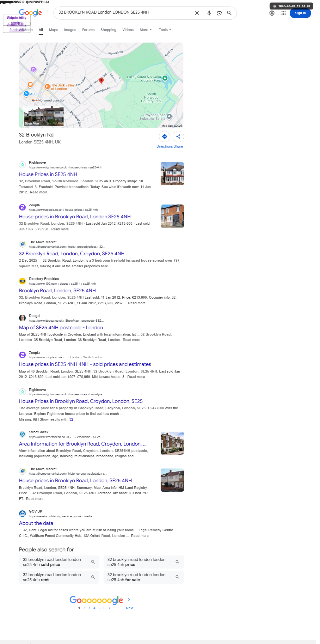Image resolution: width=320 pixels, height=644 pixels.
Task: Click the next-page chevron beside Goooogle logo
Action: 129,599
